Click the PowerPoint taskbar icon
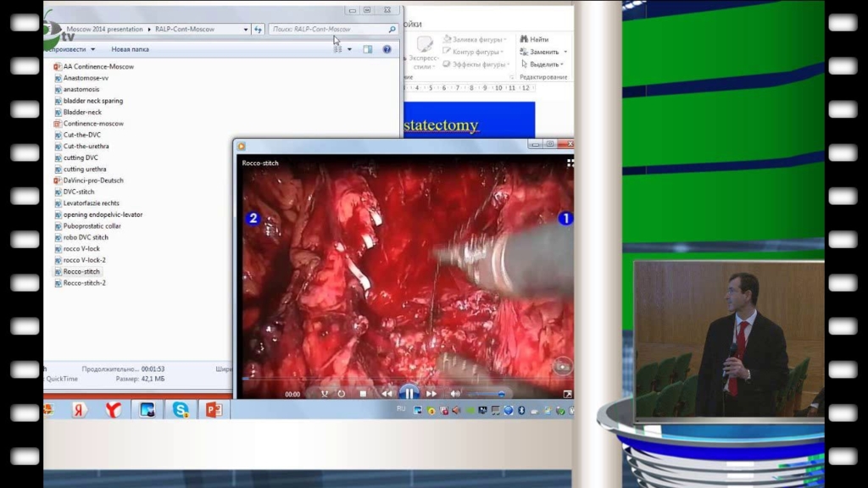 pos(214,410)
